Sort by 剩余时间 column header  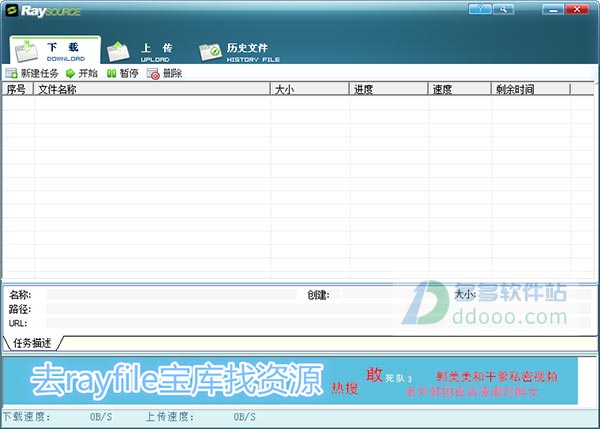point(531,89)
